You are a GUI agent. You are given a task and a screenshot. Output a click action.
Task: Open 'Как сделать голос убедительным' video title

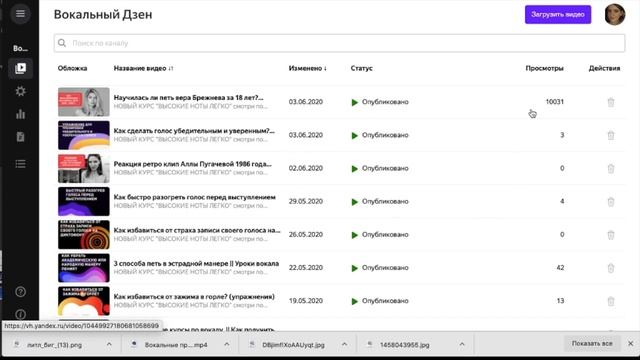(194, 131)
